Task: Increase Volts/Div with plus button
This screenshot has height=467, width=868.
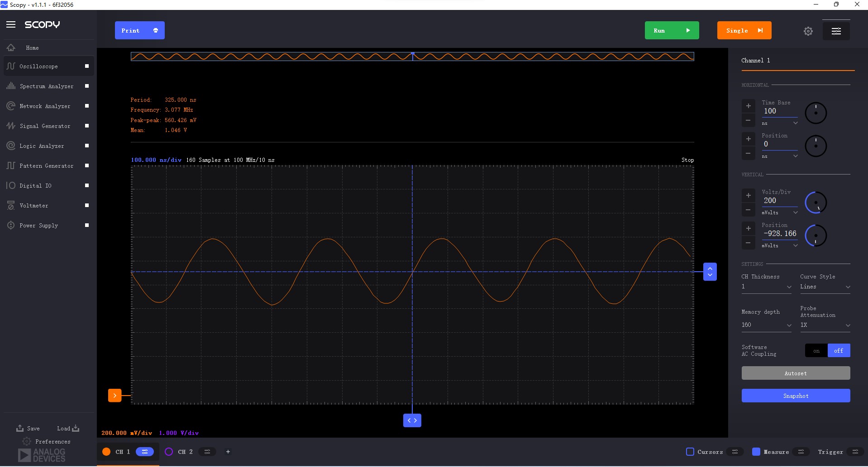Action: tap(748, 195)
